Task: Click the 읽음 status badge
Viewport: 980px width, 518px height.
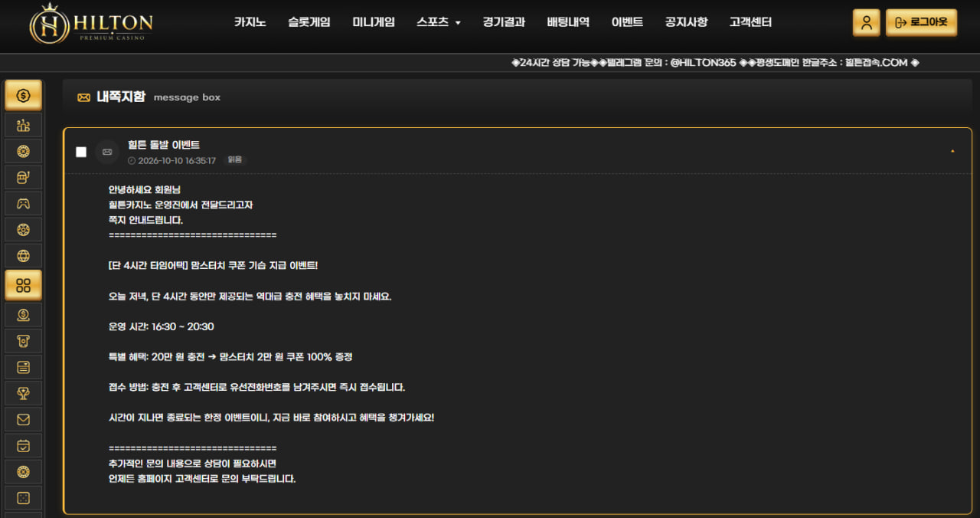Action: [234, 160]
